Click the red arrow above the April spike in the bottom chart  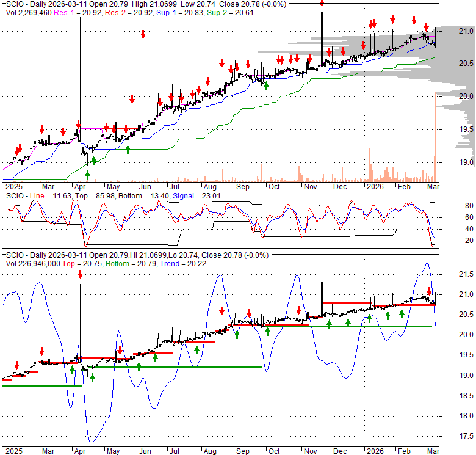[80, 276]
